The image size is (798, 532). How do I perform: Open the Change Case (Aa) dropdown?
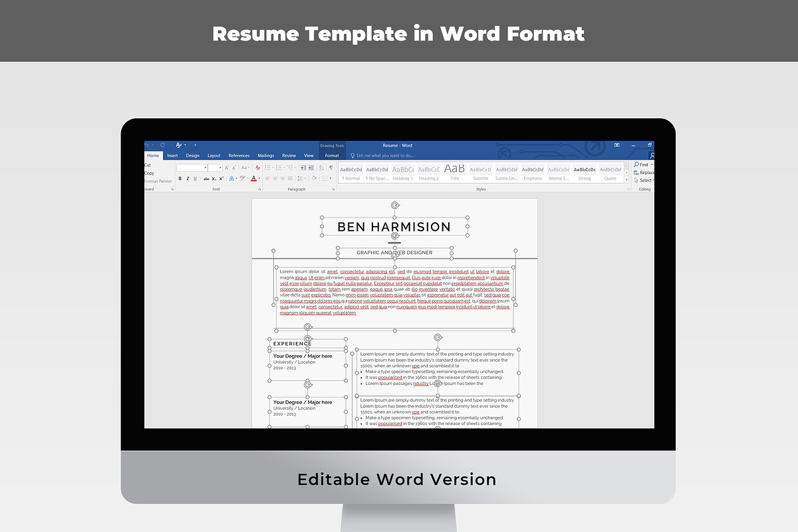(x=245, y=168)
